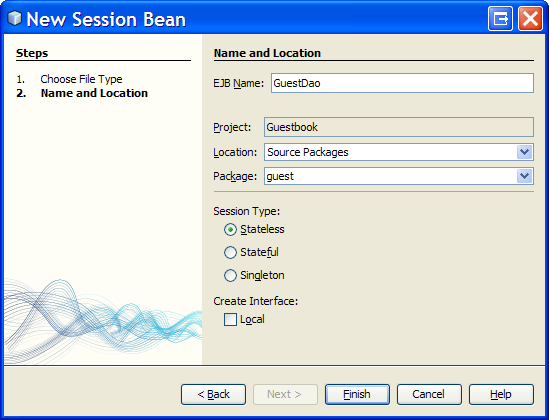Select the Choose File Type step
549x420 pixels.
(81, 79)
